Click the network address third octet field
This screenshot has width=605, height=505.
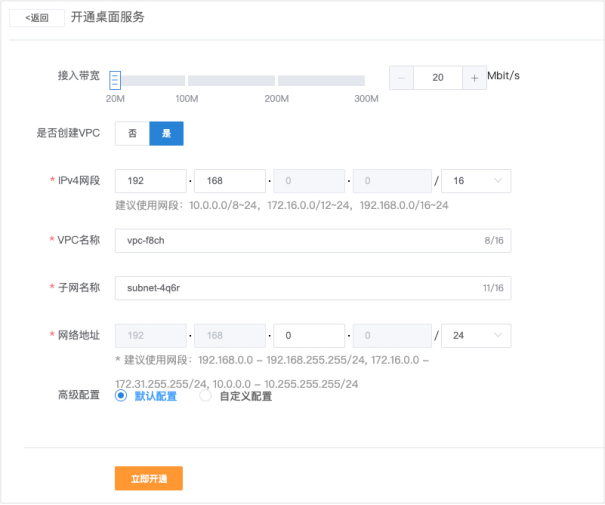[x=309, y=336]
